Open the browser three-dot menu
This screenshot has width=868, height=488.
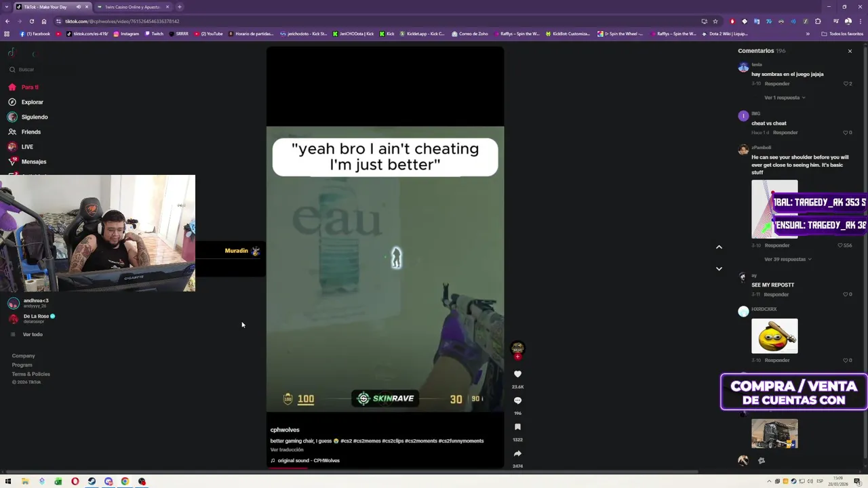pyautogui.click(x=860, y=21)
